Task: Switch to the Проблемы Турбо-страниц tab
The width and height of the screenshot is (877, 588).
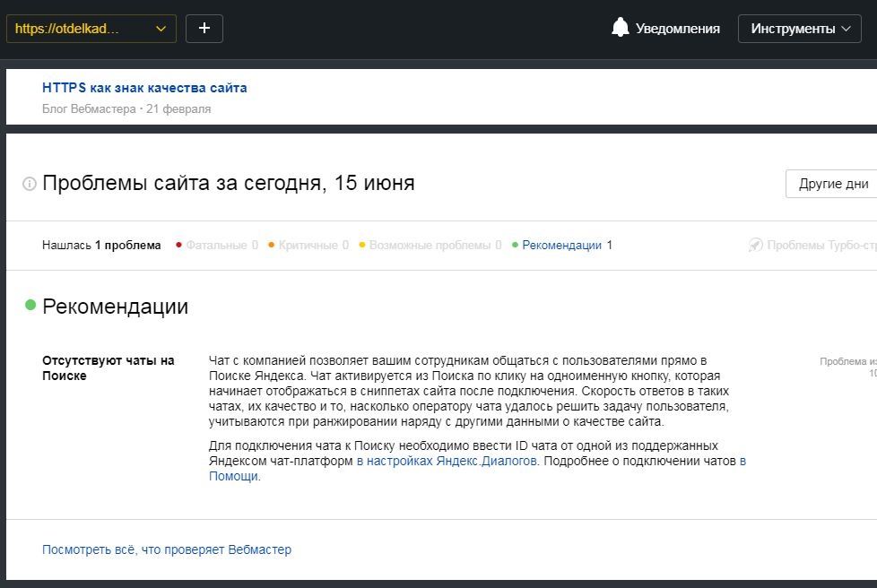Action: pyautogui.click(x=821, y=245)
